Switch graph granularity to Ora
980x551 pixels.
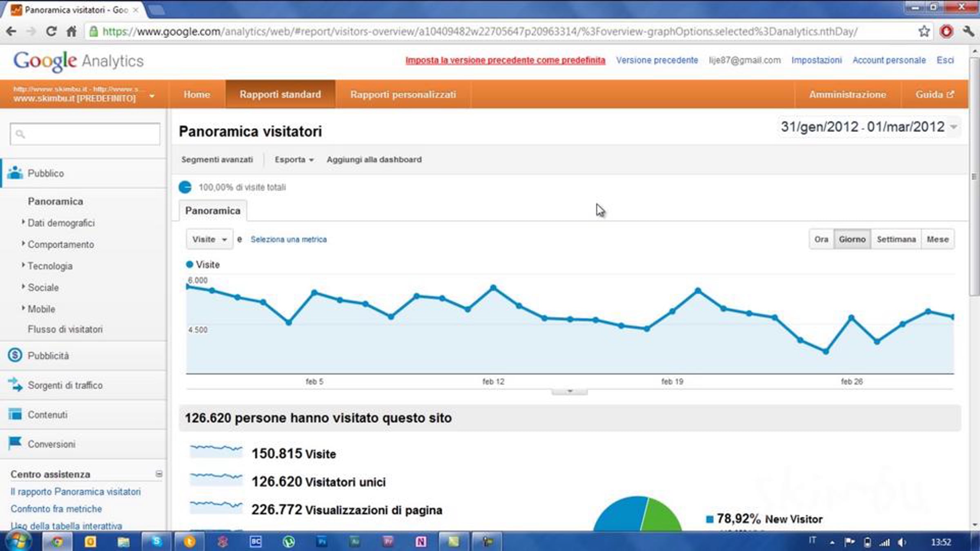pyautogui.click(x=821, y=239)
